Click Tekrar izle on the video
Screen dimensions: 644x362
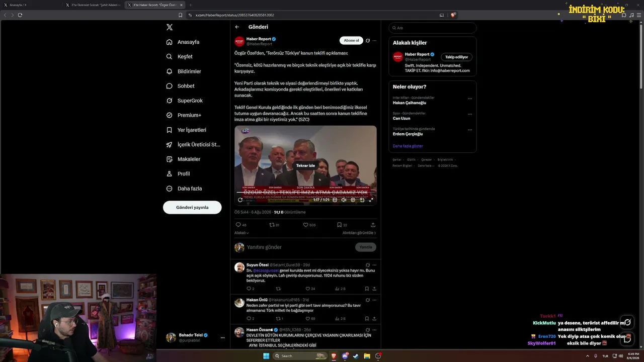[x=305, y=165]
